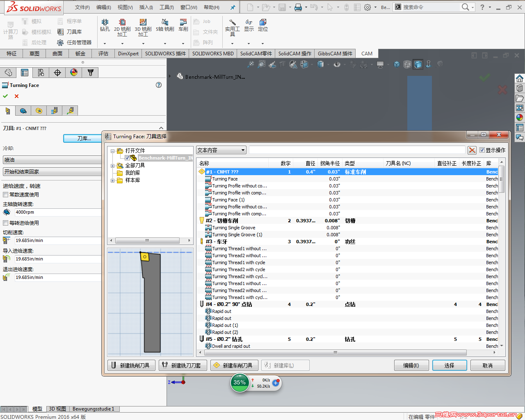Click the Zoom to Fit view icon
Screen dimensions: 525x420
tap(250, 64)
